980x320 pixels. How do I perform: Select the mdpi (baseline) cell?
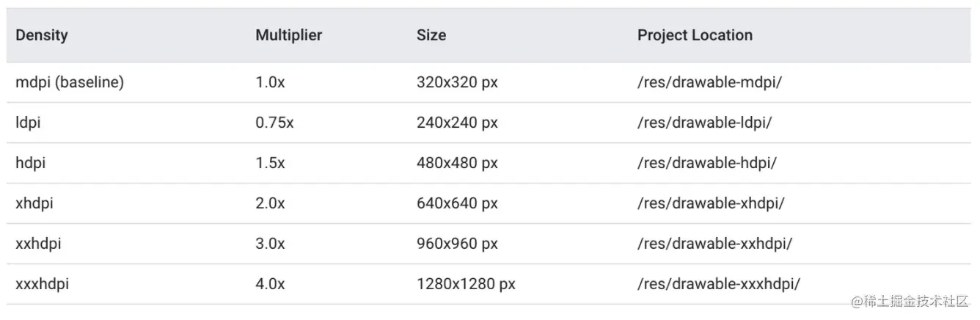pyautogui.click(x=70, y=83)
